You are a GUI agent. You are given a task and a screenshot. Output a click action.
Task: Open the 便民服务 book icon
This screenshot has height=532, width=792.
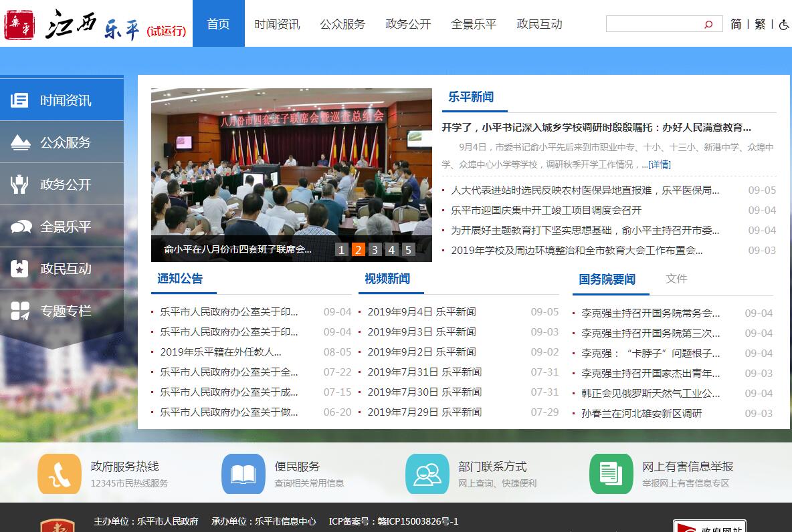(x=243, y=474)
